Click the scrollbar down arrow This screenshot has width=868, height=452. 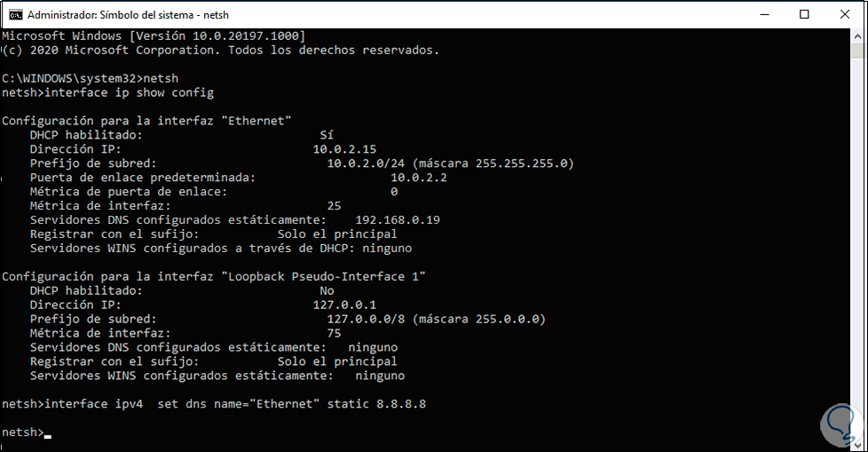858,443
